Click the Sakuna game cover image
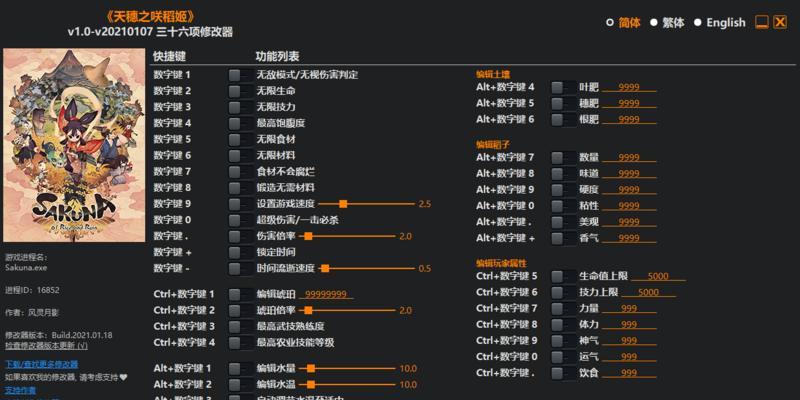The image size is (800, 400). (x=74, y=145)
